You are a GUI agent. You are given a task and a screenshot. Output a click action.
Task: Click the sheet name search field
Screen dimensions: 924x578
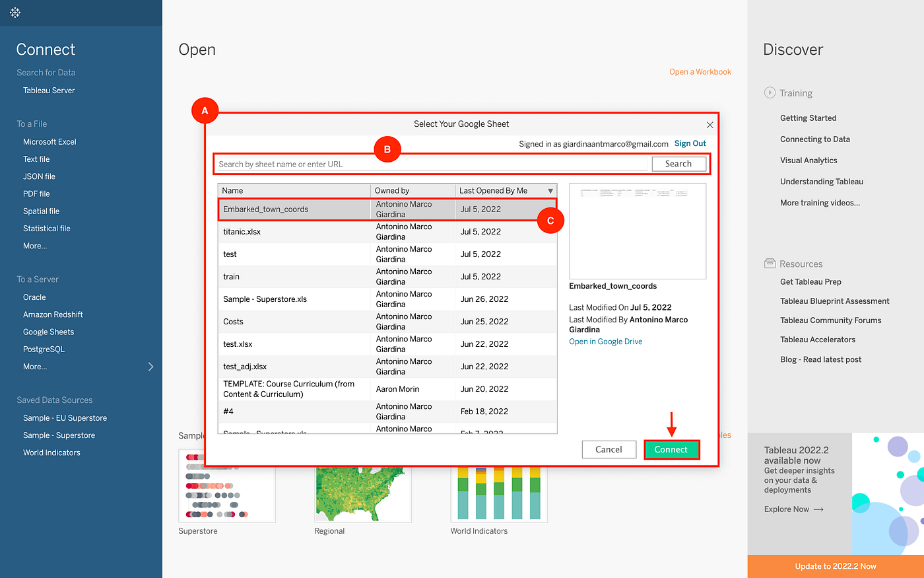coord(429,163)
